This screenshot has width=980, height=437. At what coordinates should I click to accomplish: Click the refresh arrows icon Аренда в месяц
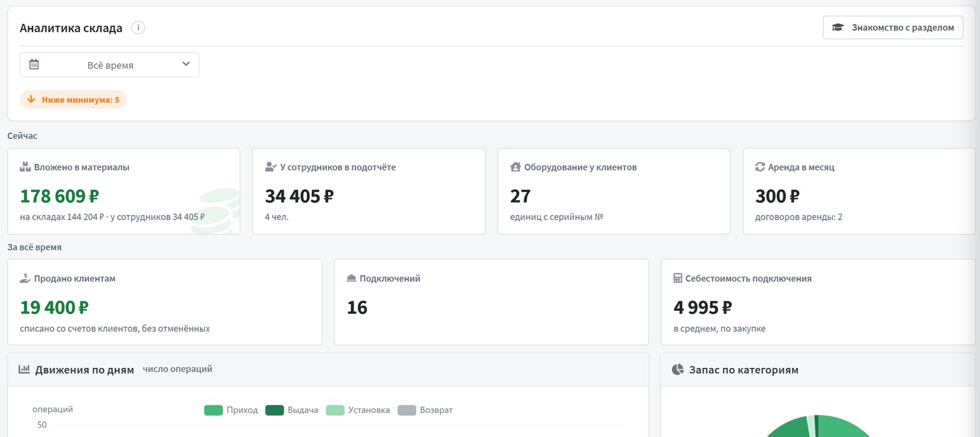[x=760, y=167]
